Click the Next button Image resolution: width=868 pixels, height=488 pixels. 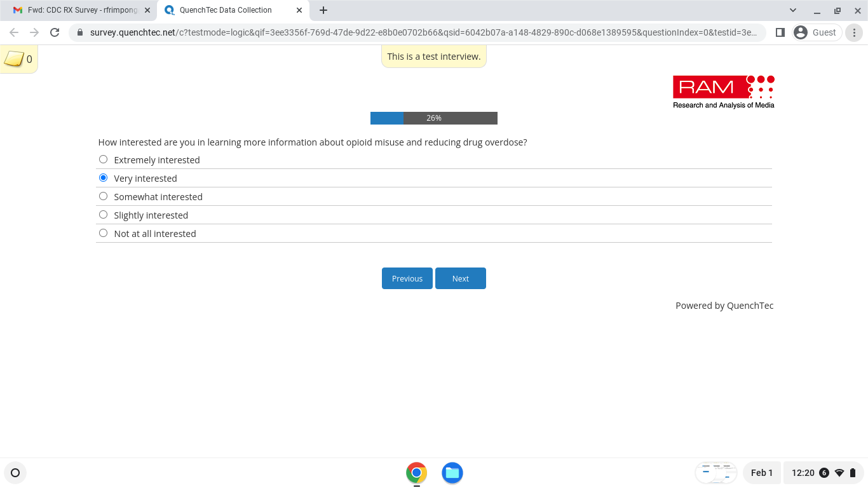coord(461,278)
